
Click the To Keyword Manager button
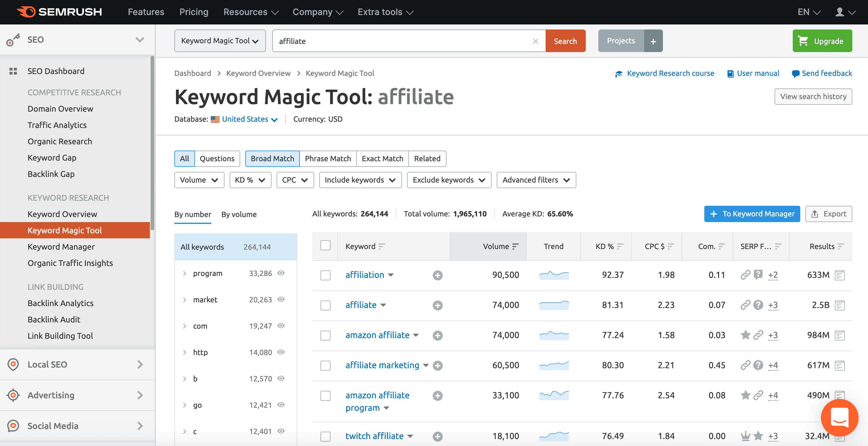(752, 214)
